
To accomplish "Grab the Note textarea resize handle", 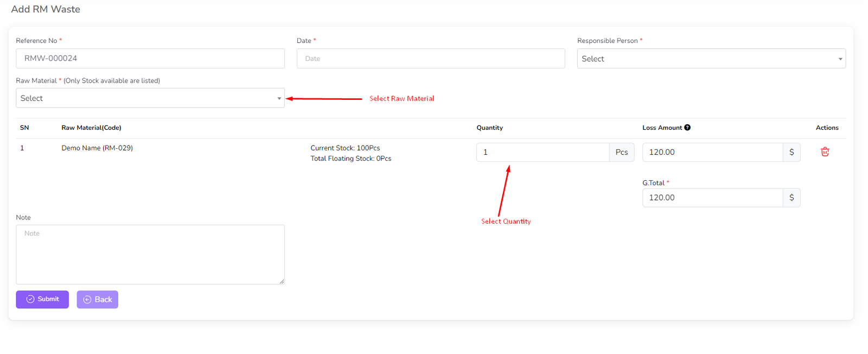I will tap(282, 281).
